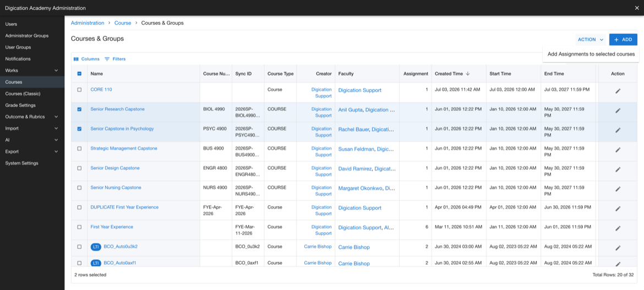Open the CORE 110 course link
The width and height of the screenshot is (644, 290).
(101, 89)
